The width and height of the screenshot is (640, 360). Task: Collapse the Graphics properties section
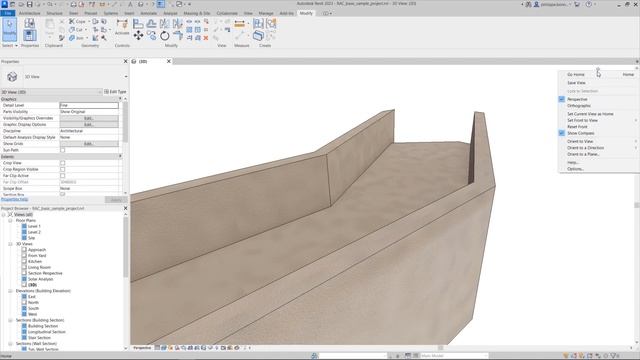pos(120,99)
